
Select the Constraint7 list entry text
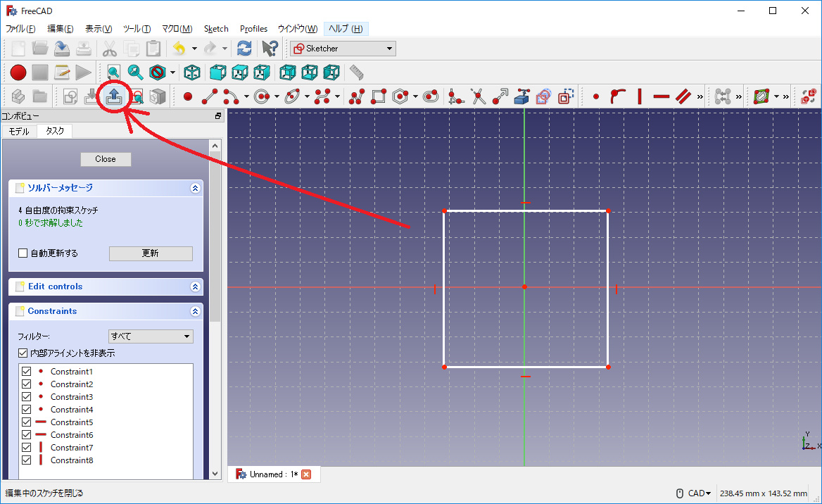click(72, 448)
